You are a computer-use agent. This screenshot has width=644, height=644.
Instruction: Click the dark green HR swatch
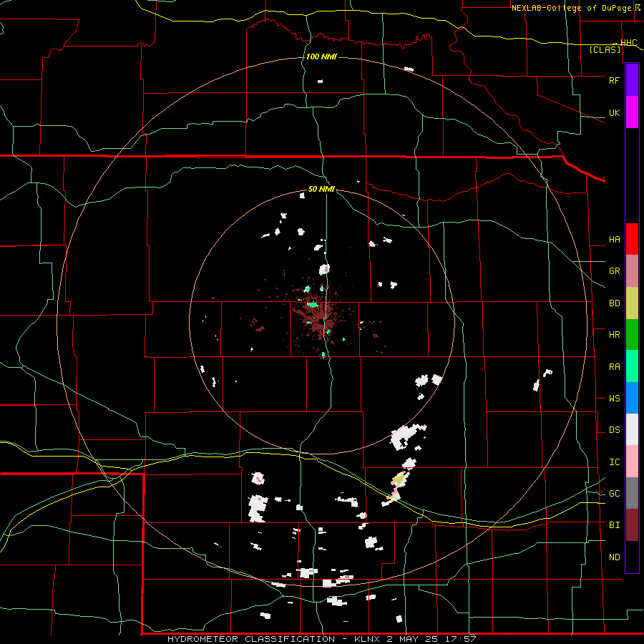point(632,335)
